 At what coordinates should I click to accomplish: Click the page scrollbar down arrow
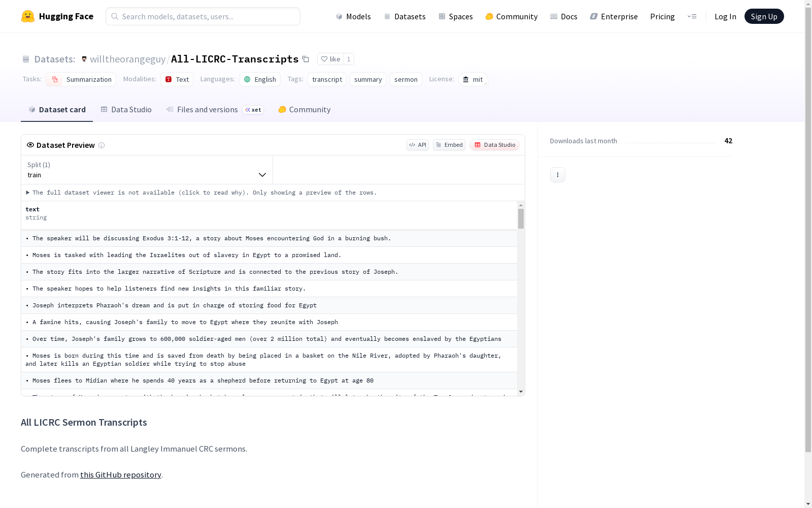[808, 504]
